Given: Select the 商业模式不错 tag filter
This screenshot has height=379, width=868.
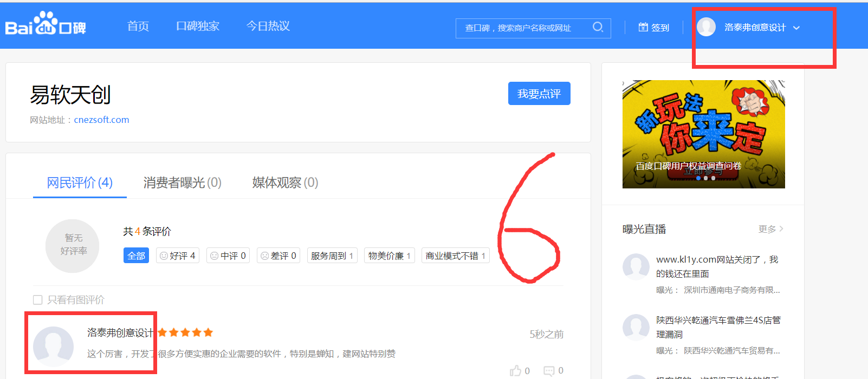Looking at the screenshot, I should [456, 256].
